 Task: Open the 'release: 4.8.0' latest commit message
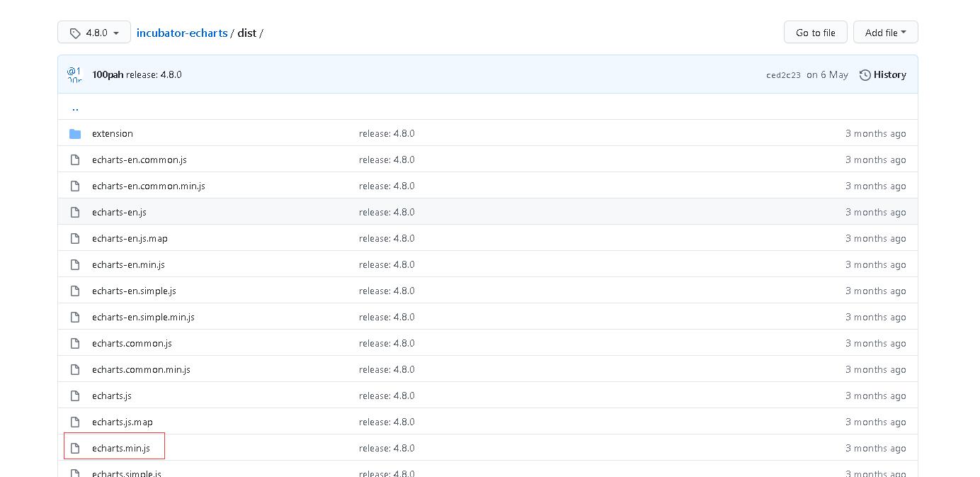pyautogui.click(x=154, y=74)
